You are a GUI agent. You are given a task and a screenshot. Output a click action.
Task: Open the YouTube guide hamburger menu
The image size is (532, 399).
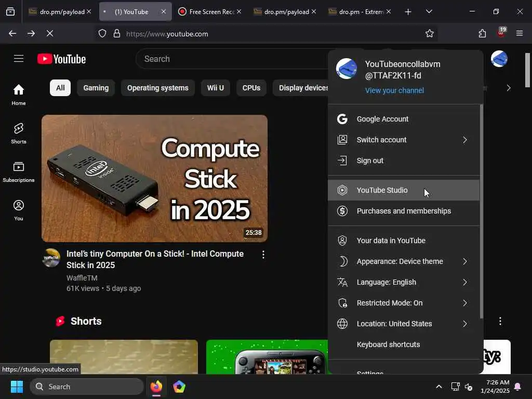[19, 59]
